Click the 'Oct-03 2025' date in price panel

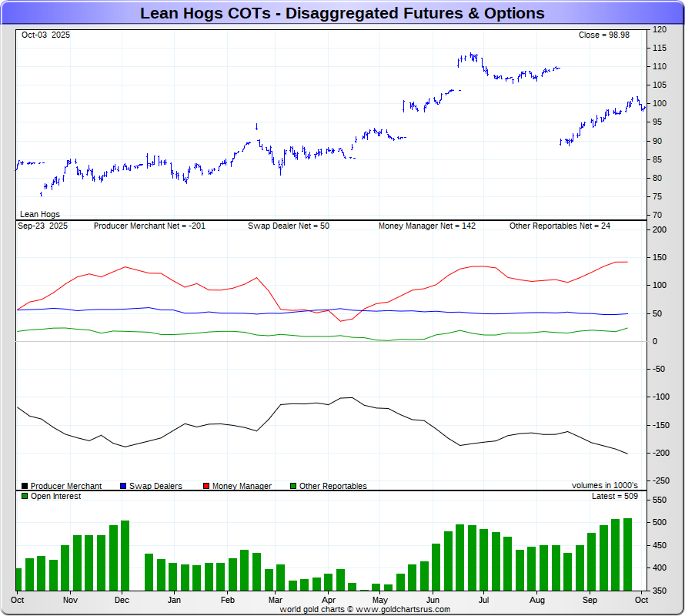pyautogui.click(x=45, y=35)
